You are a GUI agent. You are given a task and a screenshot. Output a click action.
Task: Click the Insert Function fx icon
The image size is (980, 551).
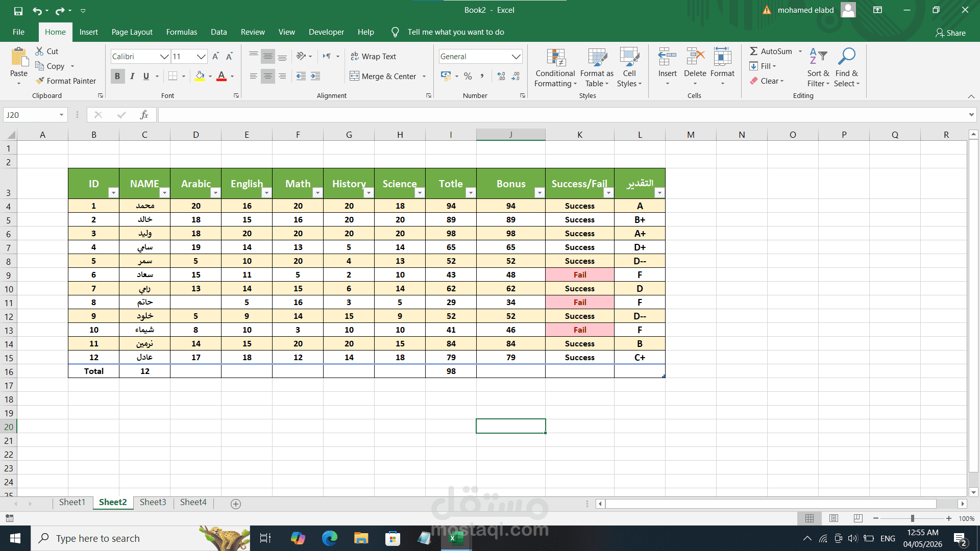coord(144,115)
